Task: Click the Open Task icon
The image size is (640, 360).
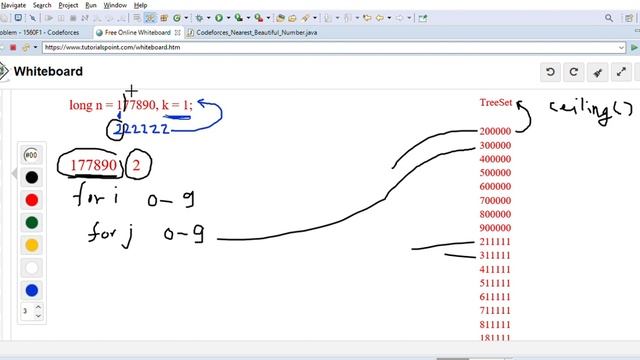Action: 292,18
